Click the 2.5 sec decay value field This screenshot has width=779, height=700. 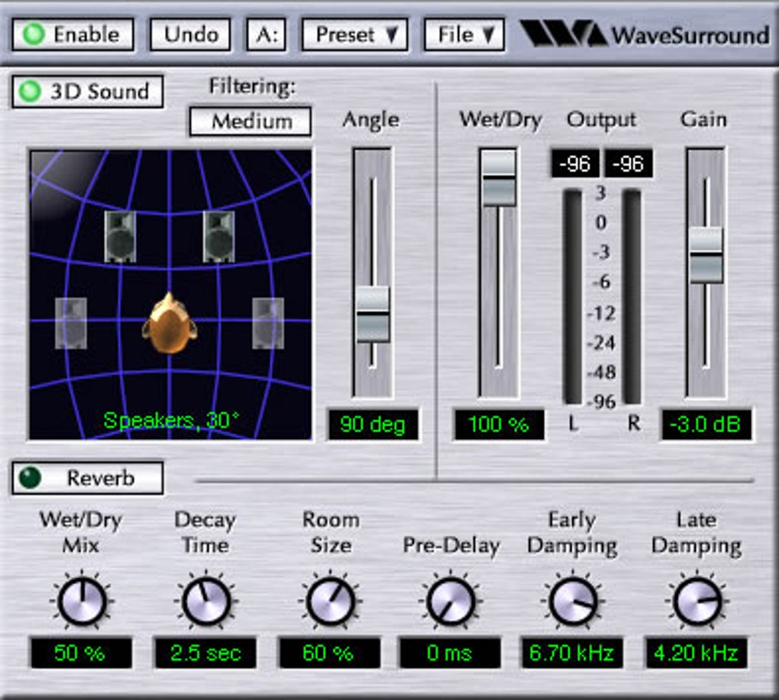pos(205,653)
